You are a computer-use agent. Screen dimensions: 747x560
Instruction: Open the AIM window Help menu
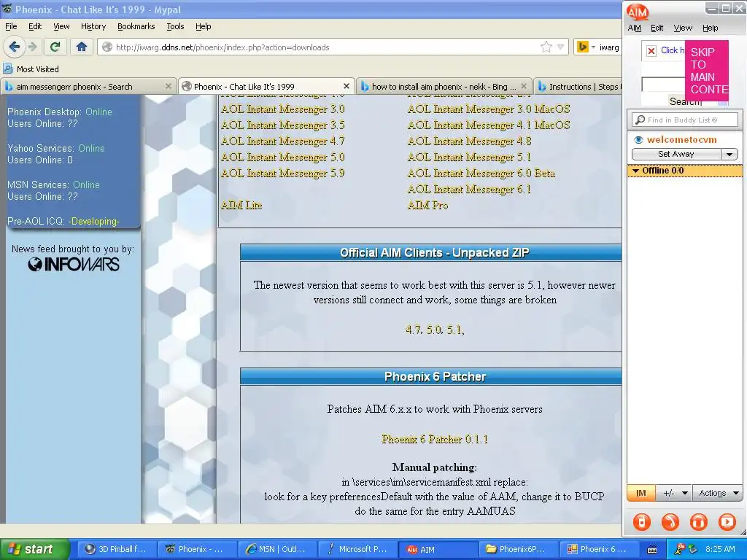click(710, 28)
